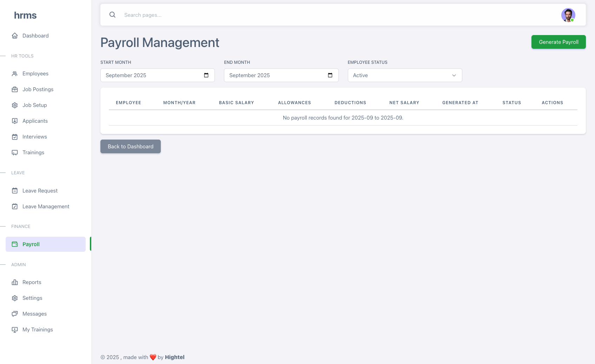
Task: Click the hrms logo
Action: tap(25, 15)
